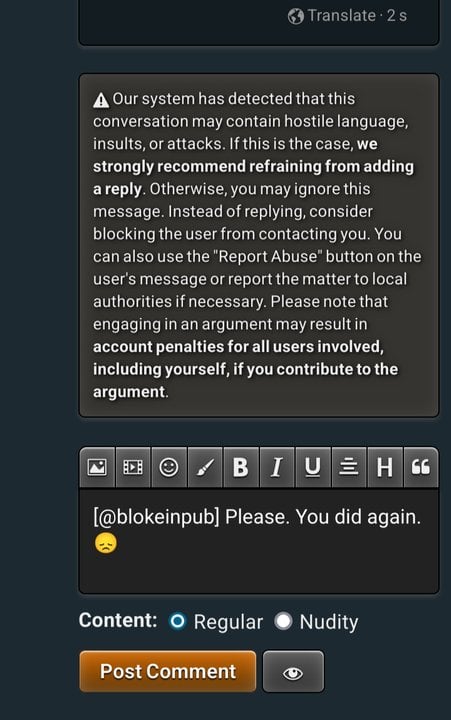This screenshot has width=451, height=720.
Task: Click Translate link on the comment
Action: pos(342,16)
